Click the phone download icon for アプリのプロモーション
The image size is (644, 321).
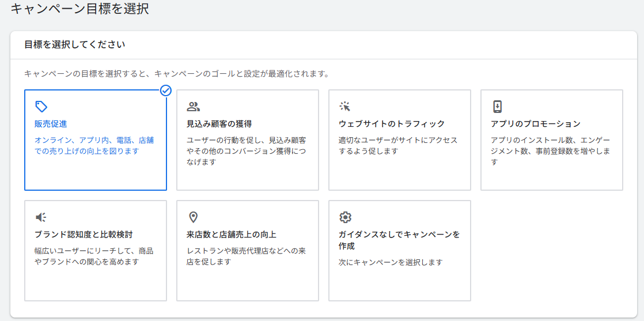tap(497, 107)
